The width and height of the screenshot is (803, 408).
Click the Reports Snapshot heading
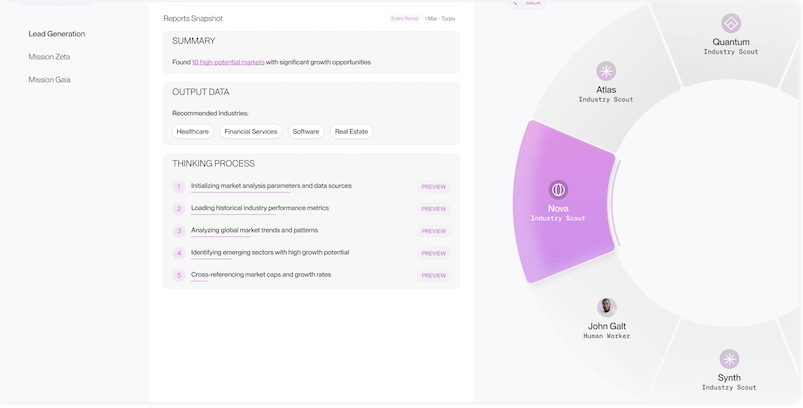point(193,18)
